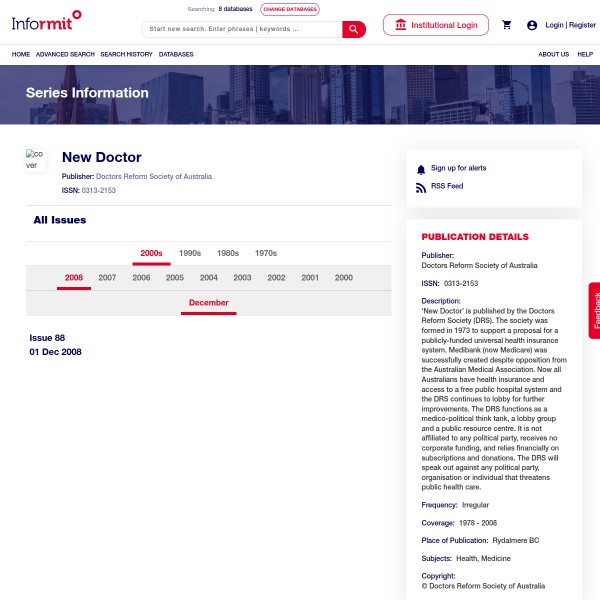Open Issue 88 link
This screenshot has height=600, width=600.
[47, 338]
